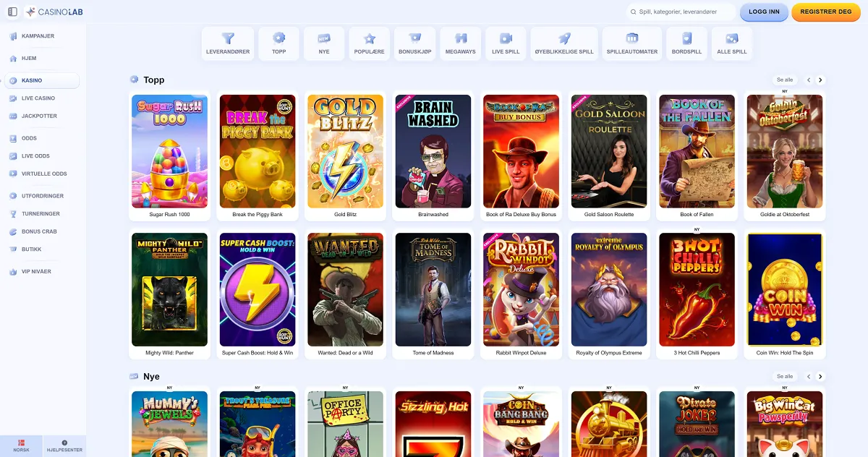The height and width of the screenshot is (457, 868).
Task: Launch Rabbit Winpot Deluxe thumbnail
Action: pos(521,289)
